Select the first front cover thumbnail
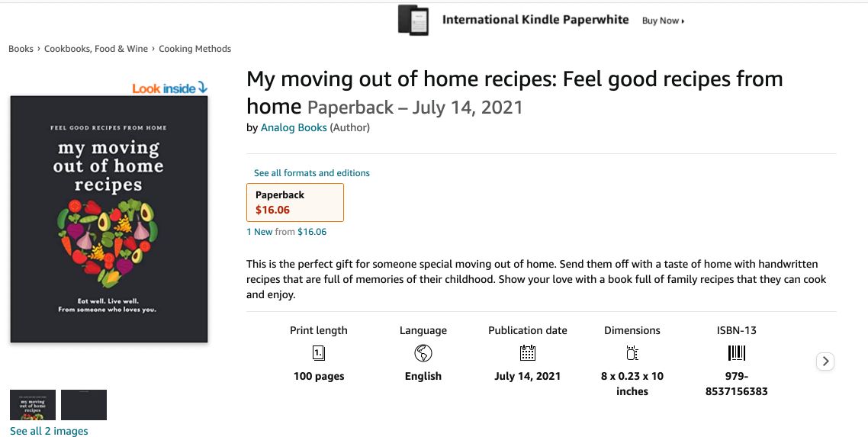868x437 pixels. tap(33, 405)
